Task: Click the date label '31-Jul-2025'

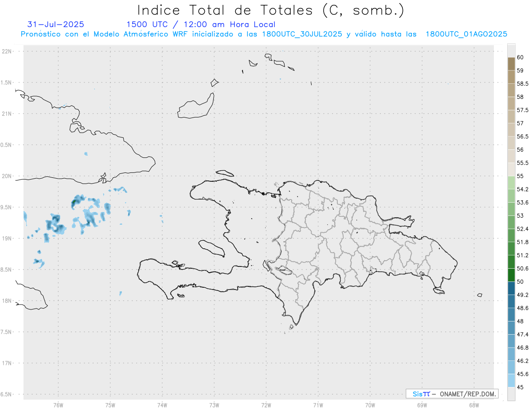Action: 56,24
